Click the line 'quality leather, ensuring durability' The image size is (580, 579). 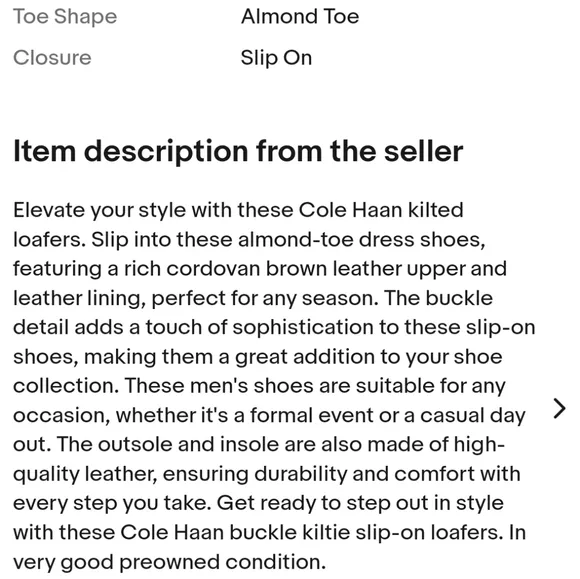click(x=267, y=474)
